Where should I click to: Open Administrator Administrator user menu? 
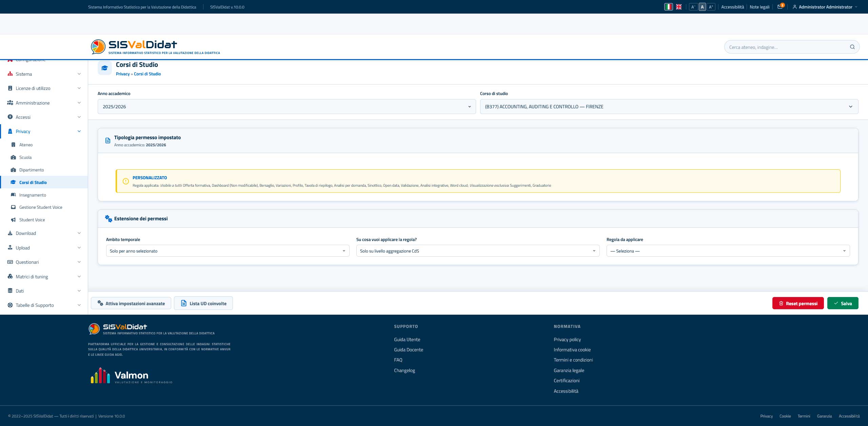825,7
